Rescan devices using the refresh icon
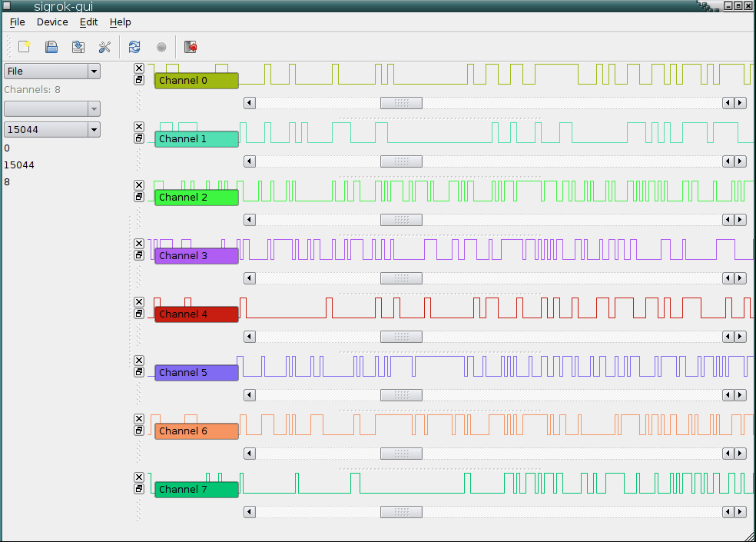Image resolution: width=756 pixels, height=542 pixels. point(134,47)
